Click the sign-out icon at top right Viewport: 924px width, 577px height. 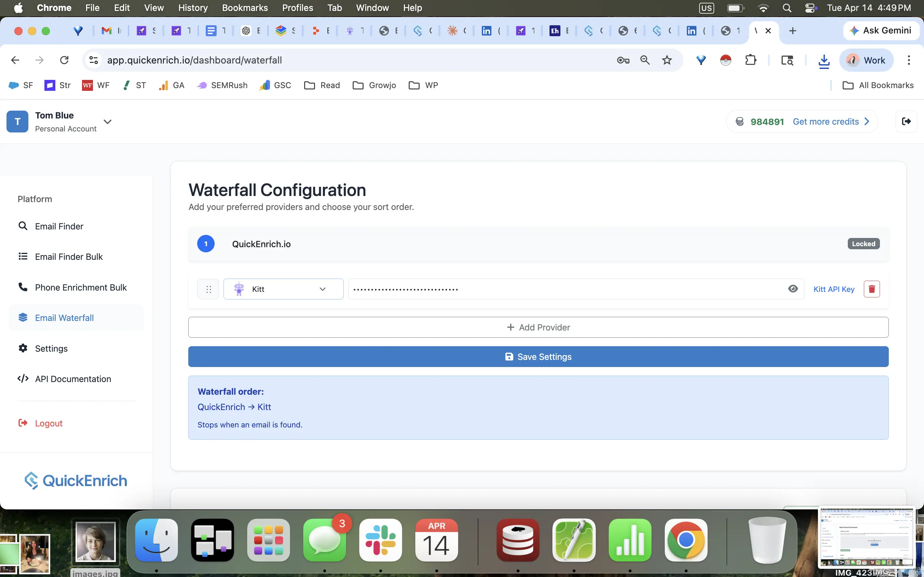(x=906, y=121)
